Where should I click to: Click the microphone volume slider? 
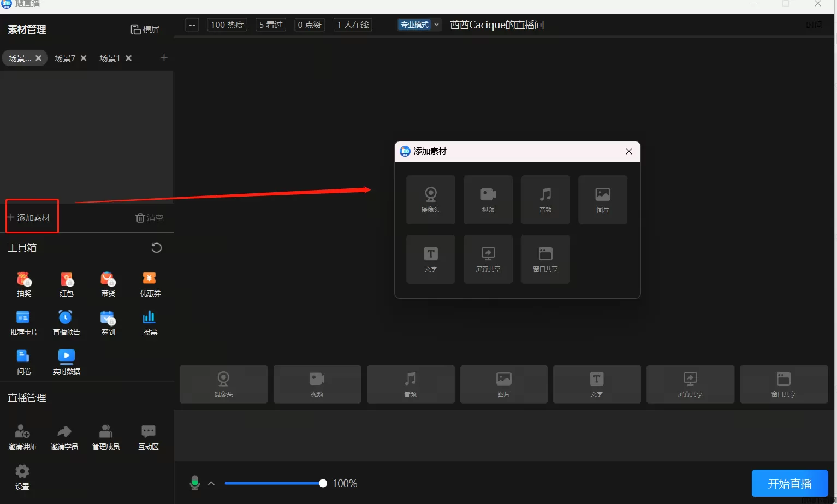274,483
